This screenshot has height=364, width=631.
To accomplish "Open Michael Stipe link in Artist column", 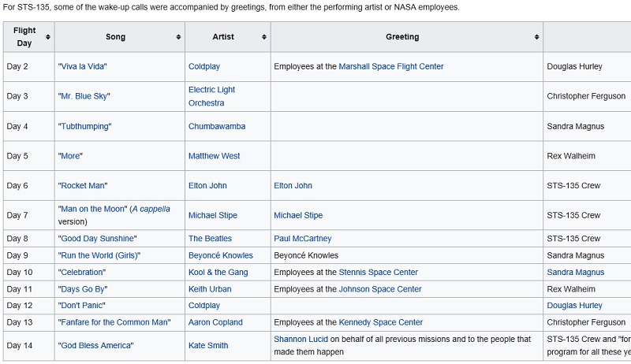I will 213,215.
